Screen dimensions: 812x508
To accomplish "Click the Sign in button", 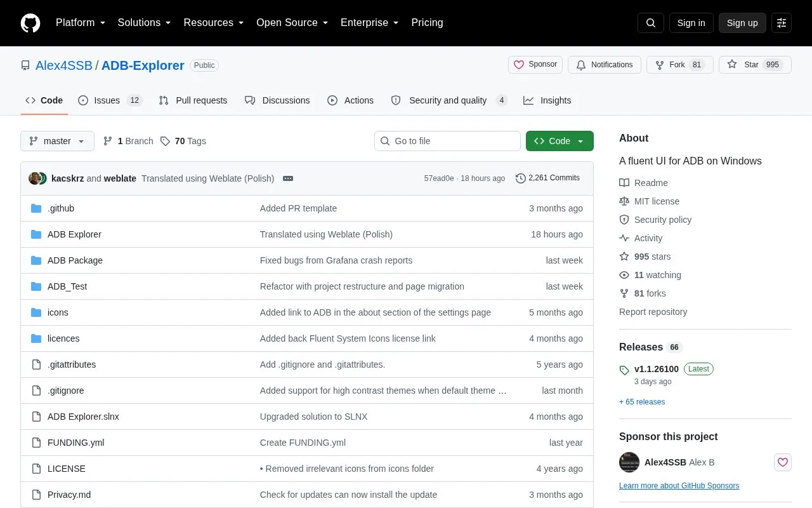I will pos(691,23).
